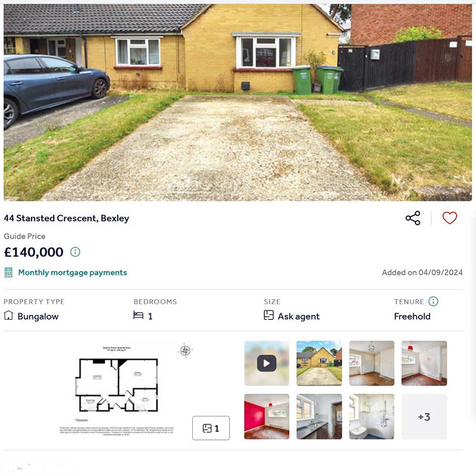The height and width of the screenshot is (476, 476).
Task: Open the yellow bungalow exterior thumbnail
Action: click(319, 363)
